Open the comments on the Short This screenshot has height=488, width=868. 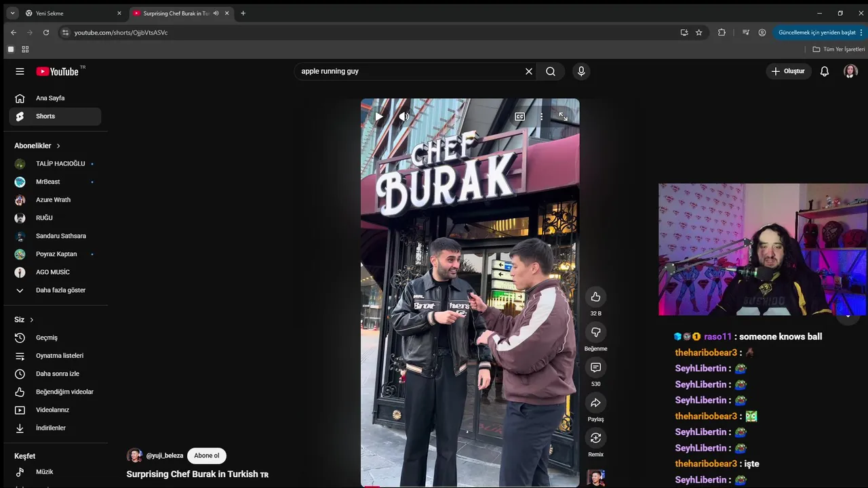595,367
